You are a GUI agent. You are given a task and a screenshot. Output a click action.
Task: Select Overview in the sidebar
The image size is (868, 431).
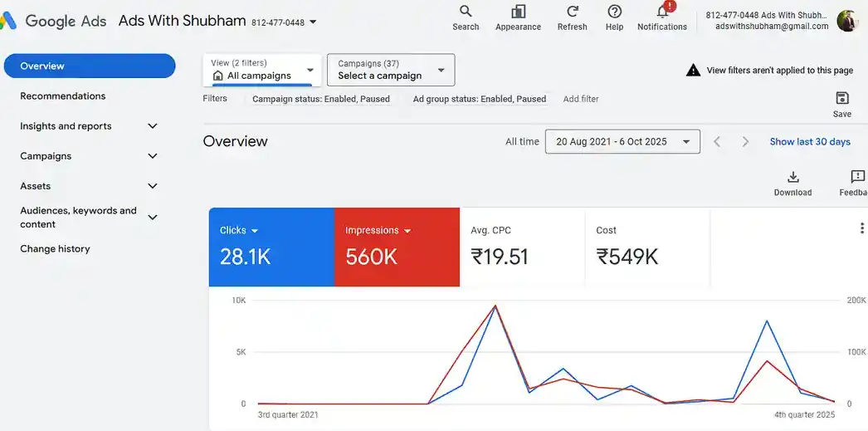90,66
